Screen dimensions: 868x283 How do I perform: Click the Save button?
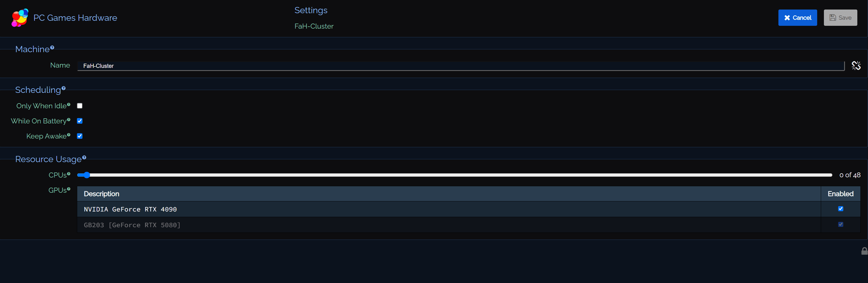840,18
